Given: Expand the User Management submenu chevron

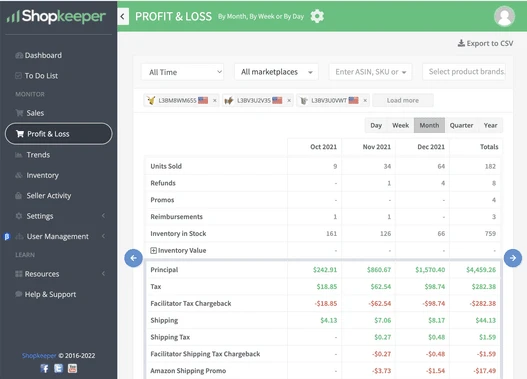Looking at the screenshot, I should tap(104, 237).
